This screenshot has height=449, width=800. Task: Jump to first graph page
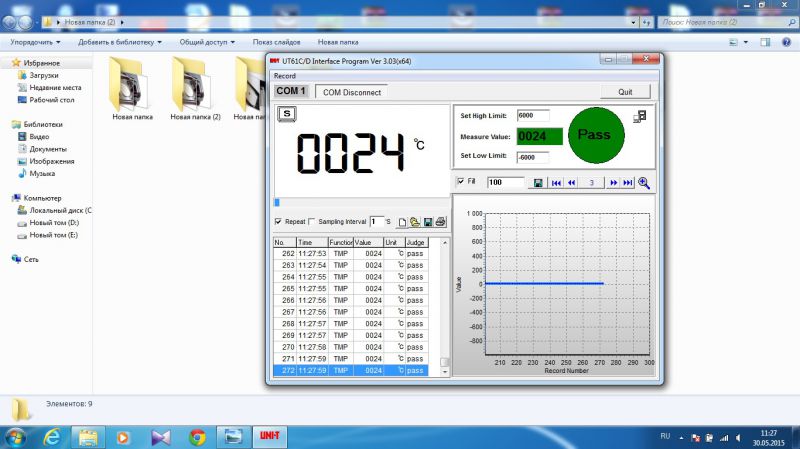point(556,183)
